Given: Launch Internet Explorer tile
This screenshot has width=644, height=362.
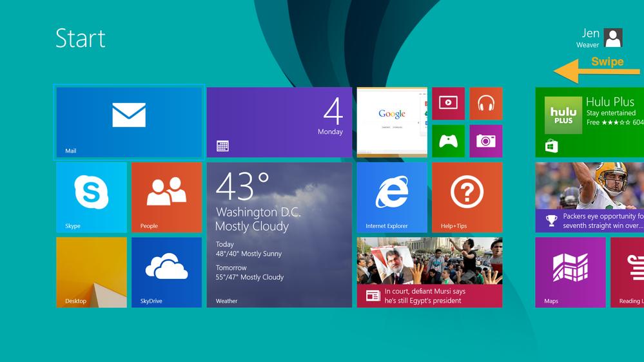Looking at the screenshot, I should coord(392,197).
